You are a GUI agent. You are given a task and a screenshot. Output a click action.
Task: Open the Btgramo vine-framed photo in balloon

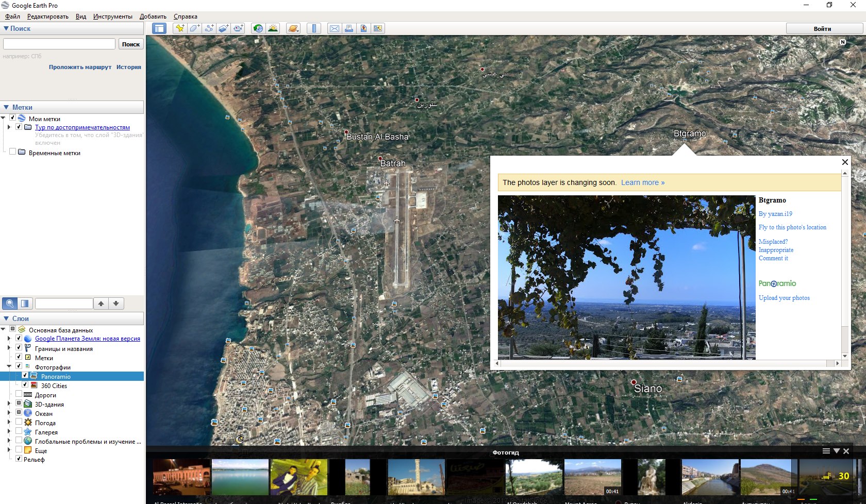(626, 277)
